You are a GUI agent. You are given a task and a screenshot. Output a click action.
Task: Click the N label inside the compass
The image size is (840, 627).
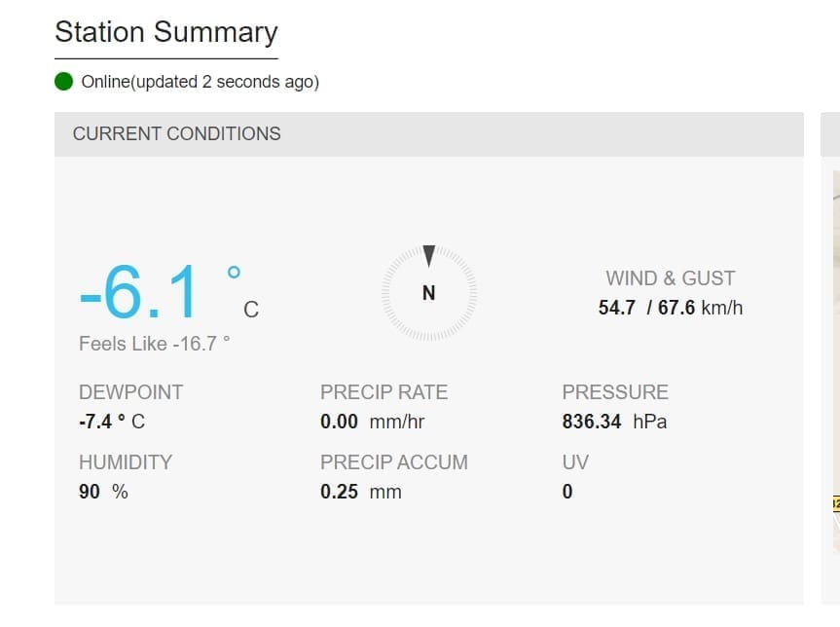pos(428,293)
